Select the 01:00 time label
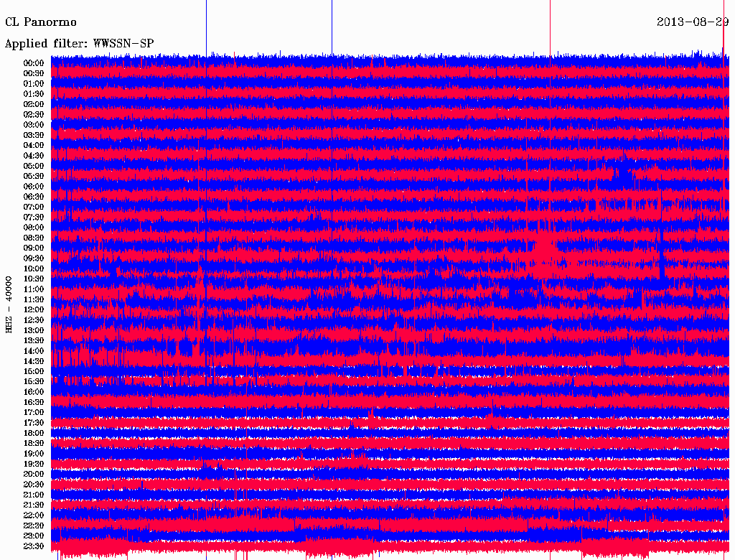 click(x=34, y=83)
